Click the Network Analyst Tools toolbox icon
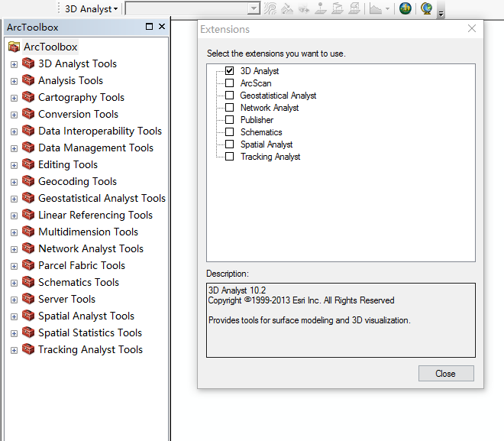This screenshot has width=504, height=441. [28, 248]
